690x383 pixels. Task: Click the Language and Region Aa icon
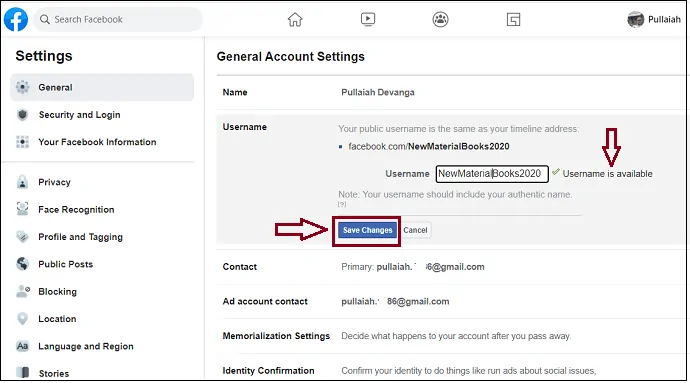click(22, 346)
